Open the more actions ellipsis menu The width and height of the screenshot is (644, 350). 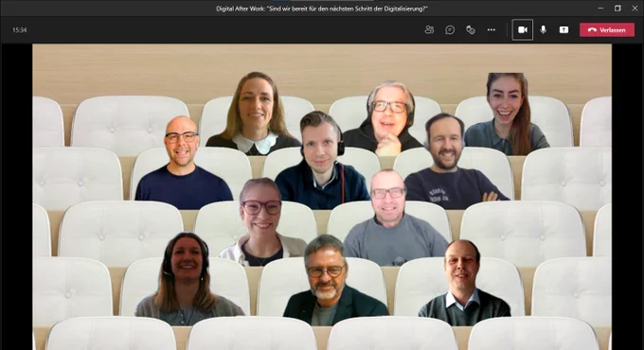click(x=492, y=29)
